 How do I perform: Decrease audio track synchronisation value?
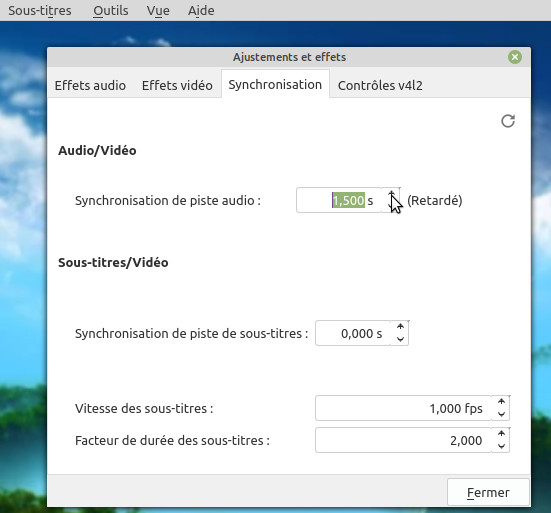(391, 206)
